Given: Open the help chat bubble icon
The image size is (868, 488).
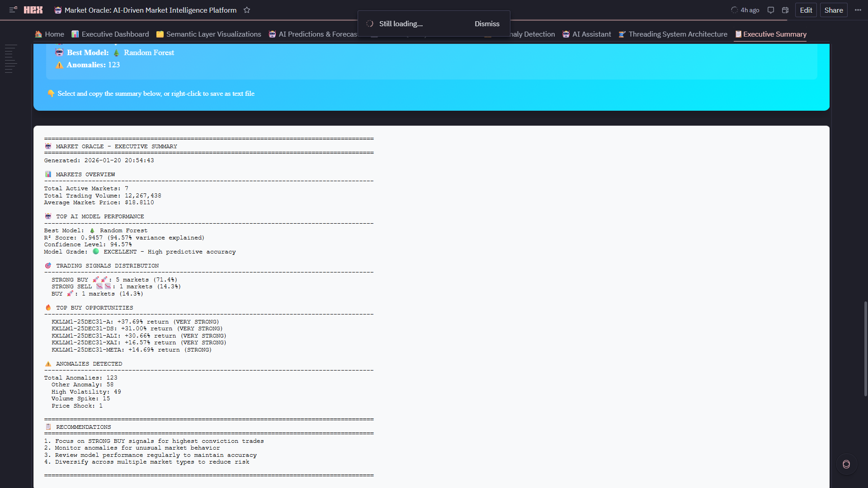Looking at the screenshot, I should [846, 464].
